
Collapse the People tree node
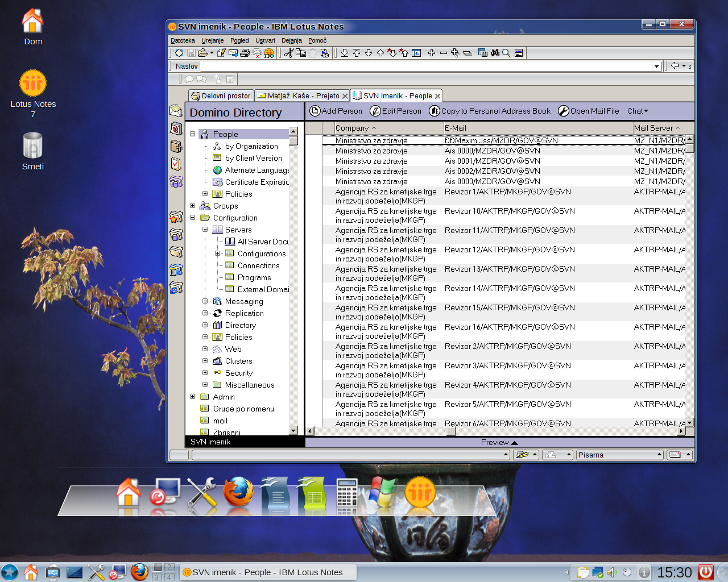click(192, 134)
